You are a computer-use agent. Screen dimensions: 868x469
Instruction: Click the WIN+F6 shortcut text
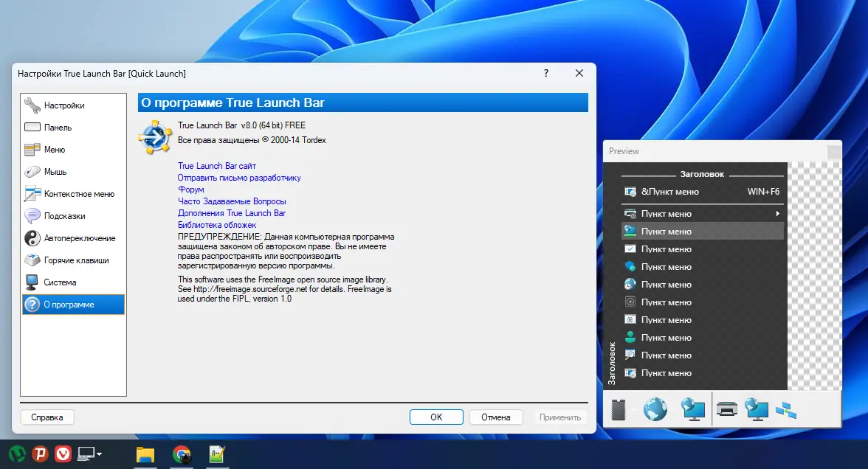(x=763, y=192)
